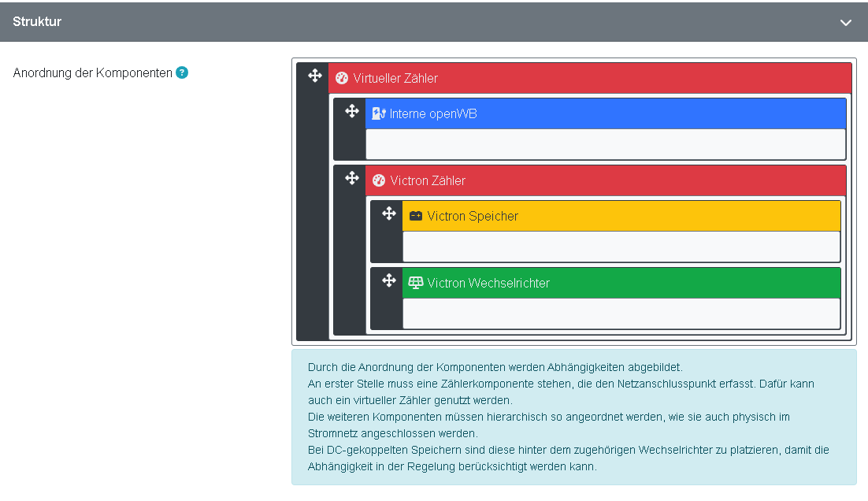Click empty drop area under Victron Wechselrichter
The height and width of the screenshot is (501, 868).
[x=621, y=314]
